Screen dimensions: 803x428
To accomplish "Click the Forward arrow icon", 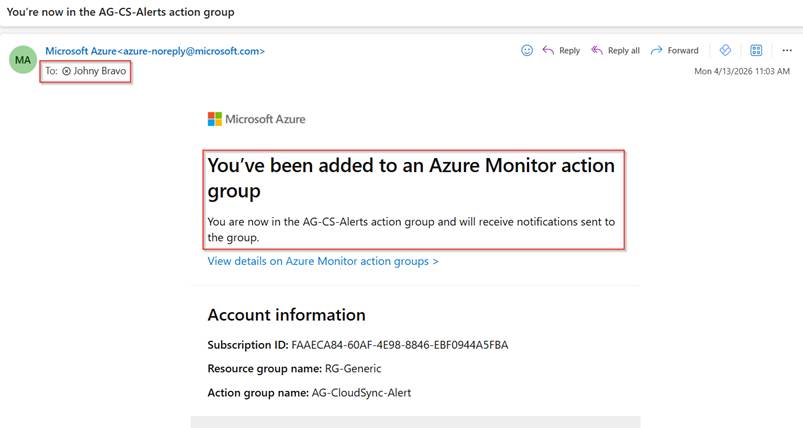I will 657,50.
